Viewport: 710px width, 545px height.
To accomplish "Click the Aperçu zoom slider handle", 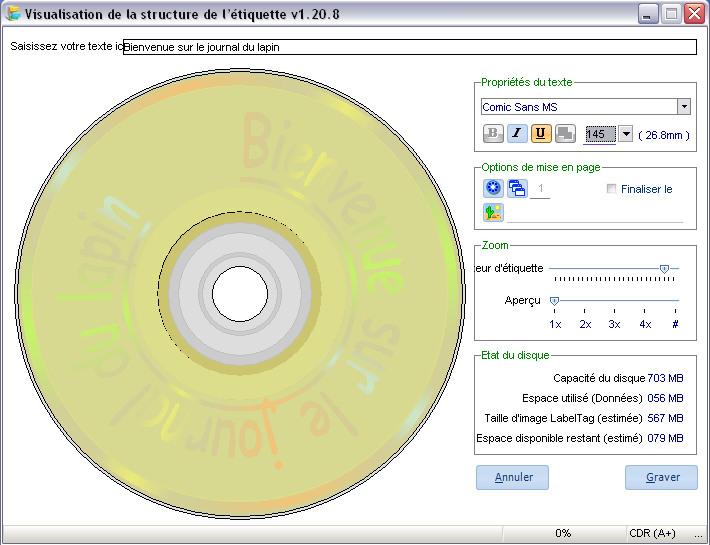I will coord(554,301).
